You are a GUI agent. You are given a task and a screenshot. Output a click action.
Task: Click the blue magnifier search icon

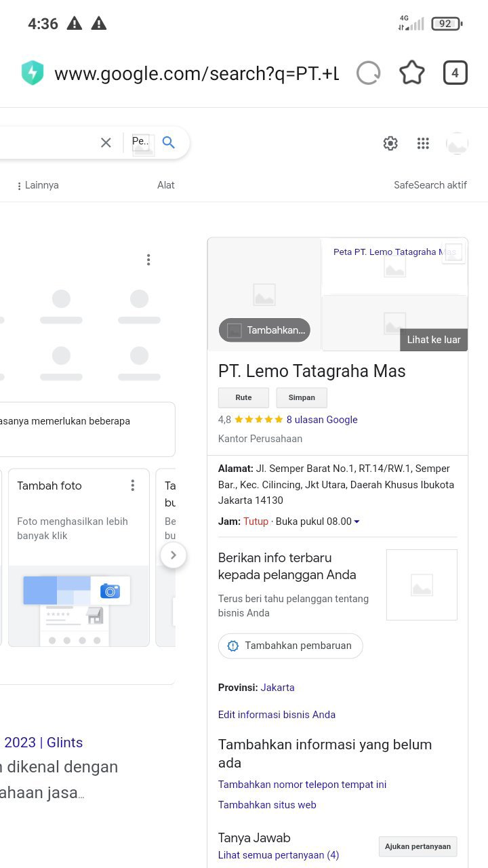[169, 142]
